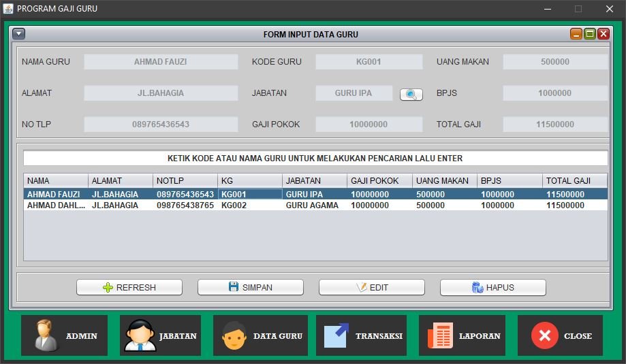This screenshot has height=364, width=626.
Task: Maximize the Form Input Data Guru window
Action: 590,34
